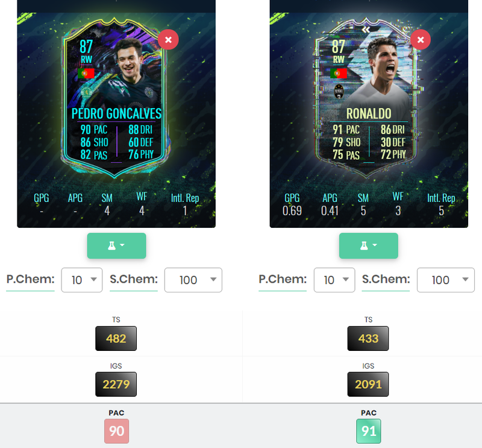Select the Ronaldo player card
482x448 pixels.
(368, 98)
